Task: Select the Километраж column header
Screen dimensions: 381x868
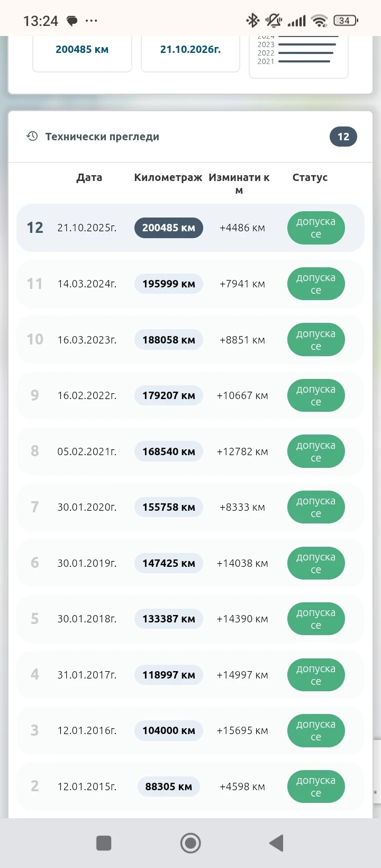Action: click(x=168, y=178)
